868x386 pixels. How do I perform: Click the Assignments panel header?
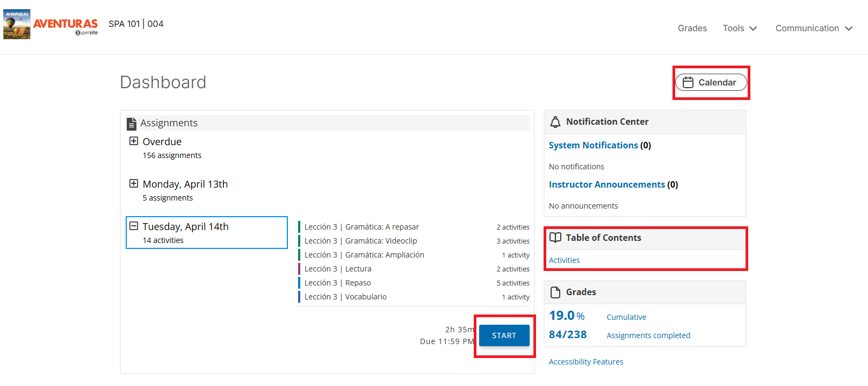click(x=328, y=123)
